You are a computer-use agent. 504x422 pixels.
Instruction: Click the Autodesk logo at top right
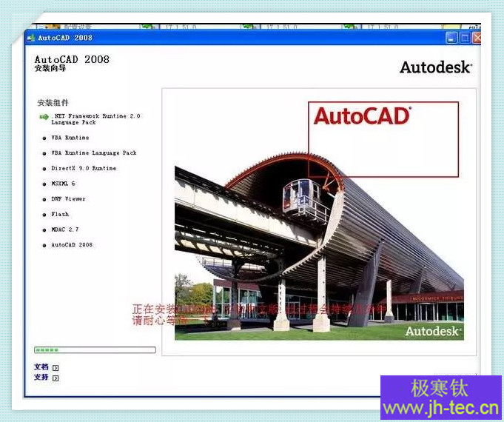point(436,67)
